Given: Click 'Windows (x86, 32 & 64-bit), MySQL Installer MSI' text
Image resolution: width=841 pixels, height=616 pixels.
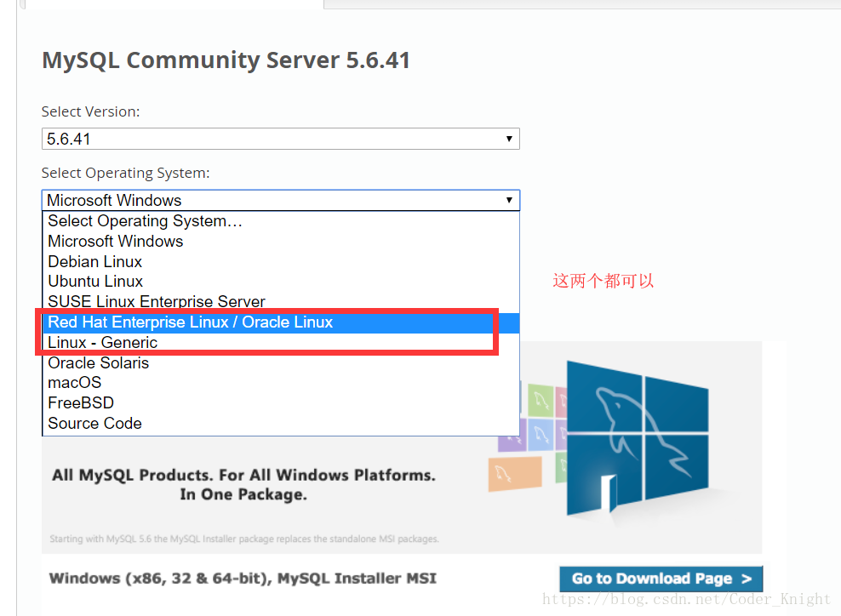Looking at the screenshot, I should pos(243,579).
